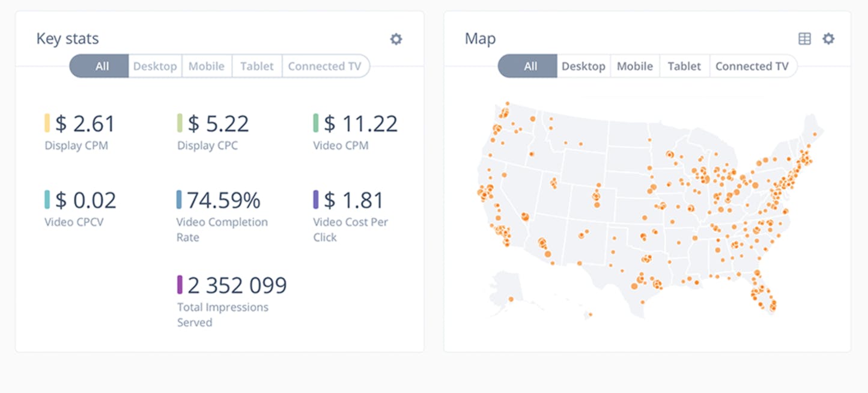This screenshot has width=868, height=393.
Task: Select the Desktop tab in Key stats
Action: pyautogui.click(x=155, y=66)
